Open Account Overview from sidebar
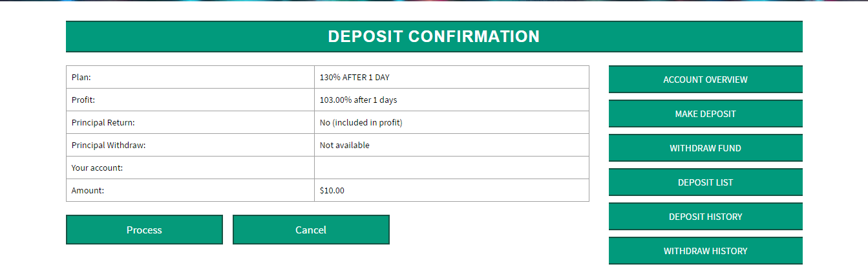The width and height of the screenshot is (868, 271). (705, 80)
